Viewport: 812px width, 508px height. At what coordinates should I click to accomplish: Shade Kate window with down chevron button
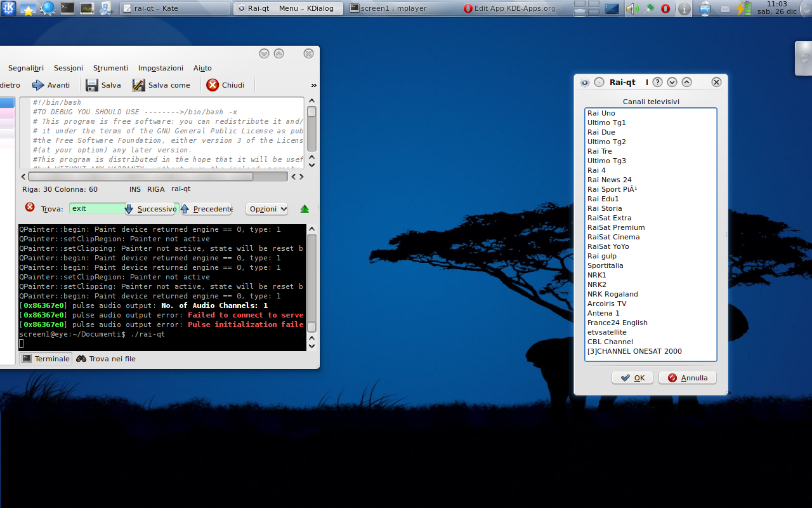point(265,53)
